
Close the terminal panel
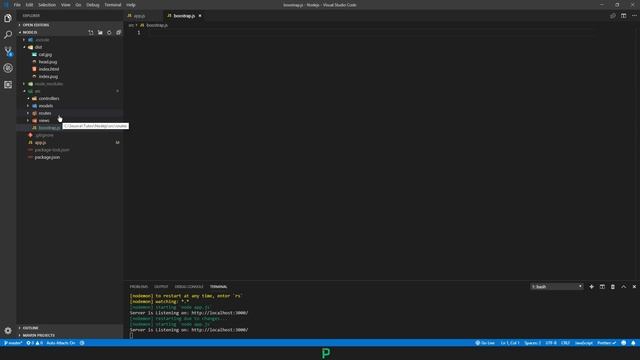(x=634, y=287)
